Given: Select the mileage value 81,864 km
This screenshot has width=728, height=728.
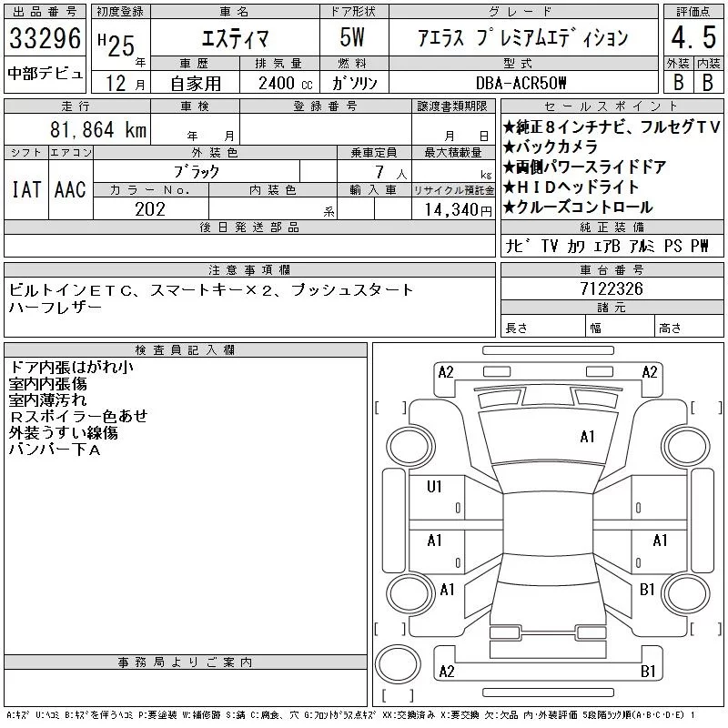Looking at the screenshot, I should tap(89, 130).
